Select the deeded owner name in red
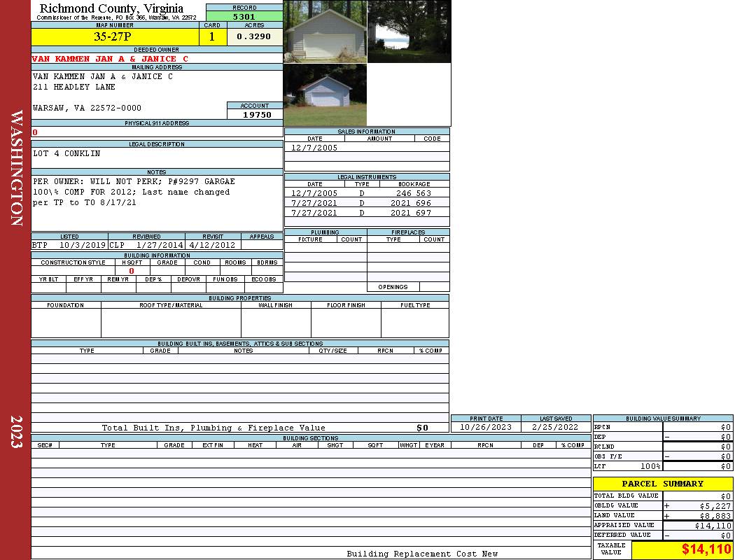The image size is (735, 560). (111, 59)
